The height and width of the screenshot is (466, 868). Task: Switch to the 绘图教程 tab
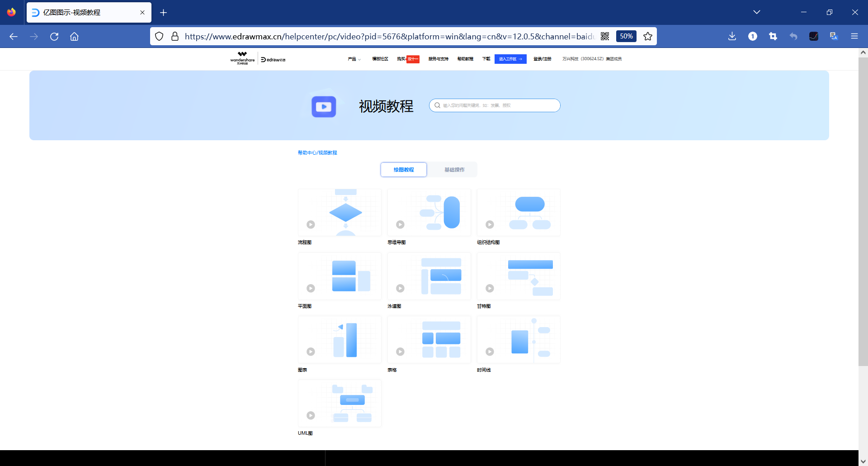[404, 170]
